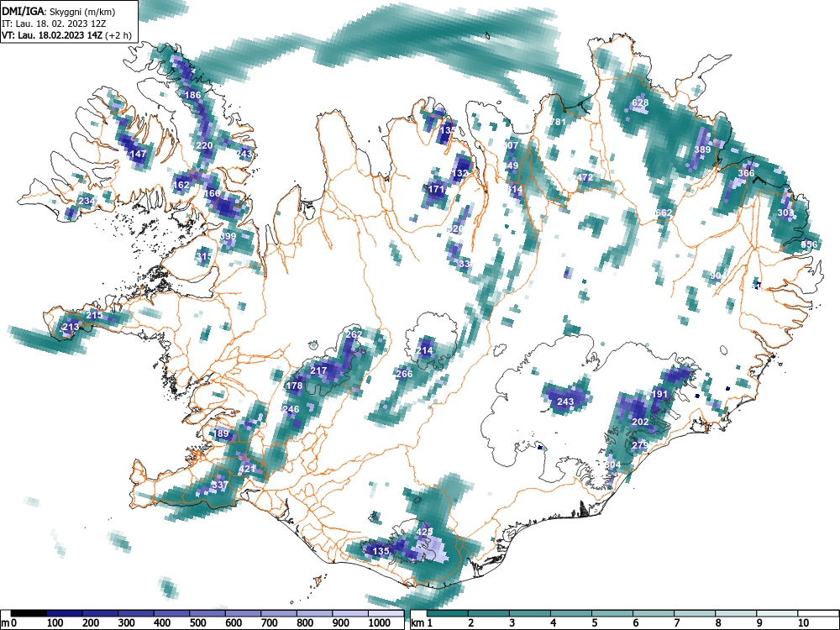Click the visibility value 472
The width and height of the screenshot is (840, 630).
click(x=585, y=177)
